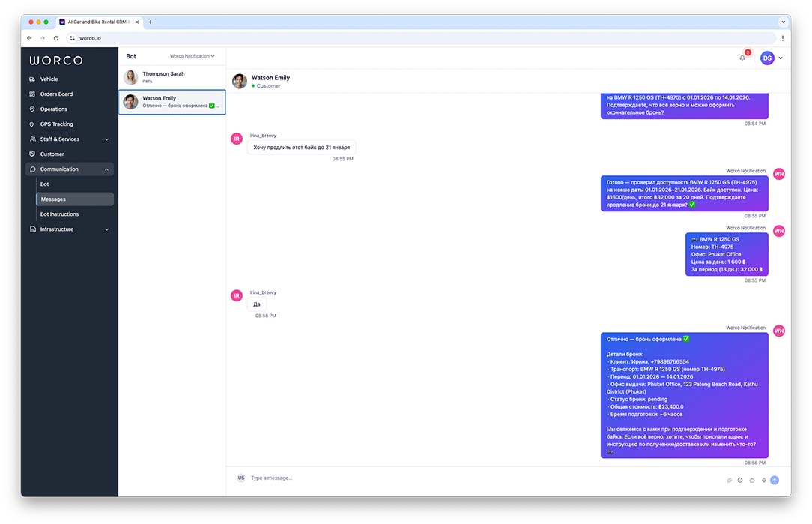Reload the page with browser refresh icon
This screenshot has width=812, height=524.
pos(56,37)
